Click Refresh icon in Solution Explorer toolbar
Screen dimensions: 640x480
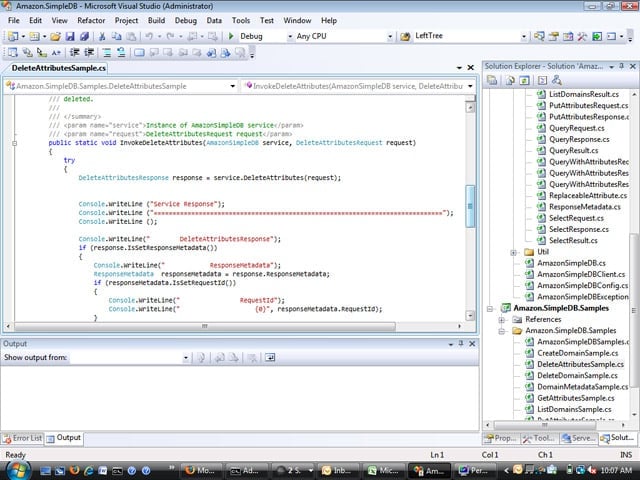tap(524, 80)
